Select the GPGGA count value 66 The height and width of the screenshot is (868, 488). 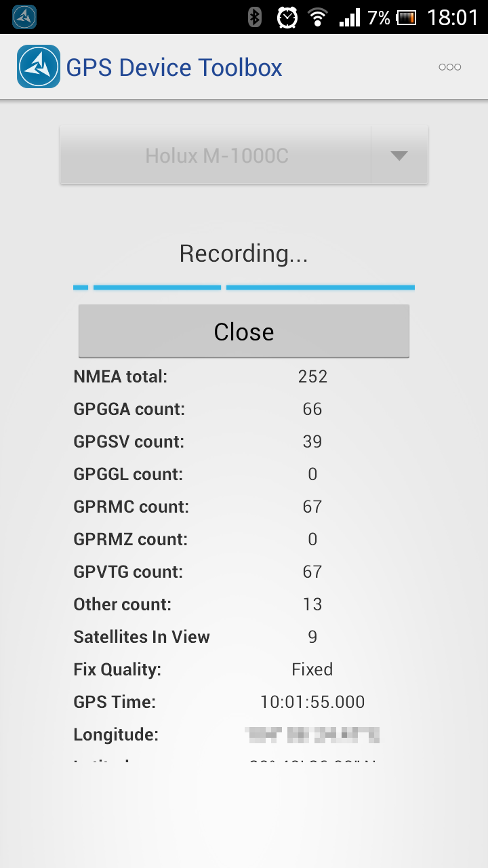pyautogui.click(x=312, y=409)
